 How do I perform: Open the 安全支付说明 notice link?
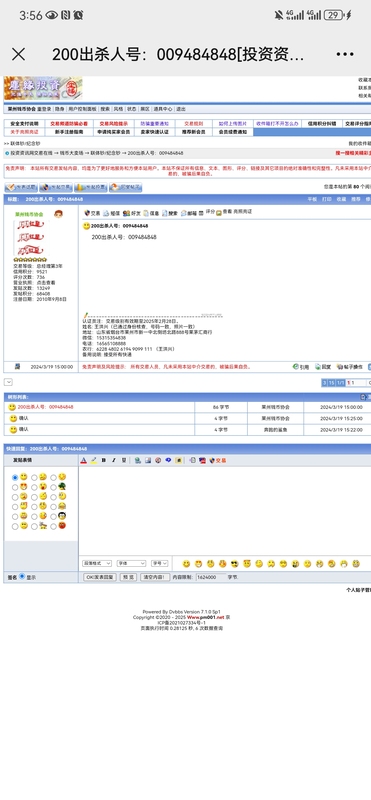point(24,124)
